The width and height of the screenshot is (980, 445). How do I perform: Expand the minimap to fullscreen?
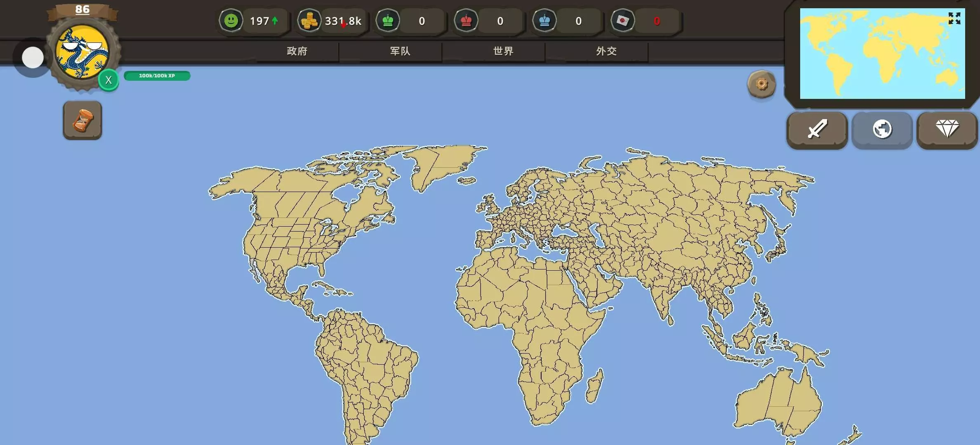click(x=954, y=19)
